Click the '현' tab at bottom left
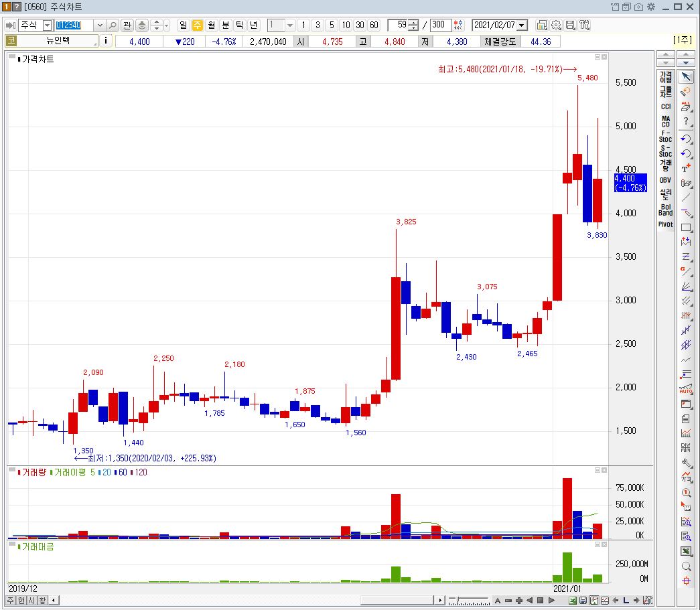 pyautogui.click(x=21, y=601)
